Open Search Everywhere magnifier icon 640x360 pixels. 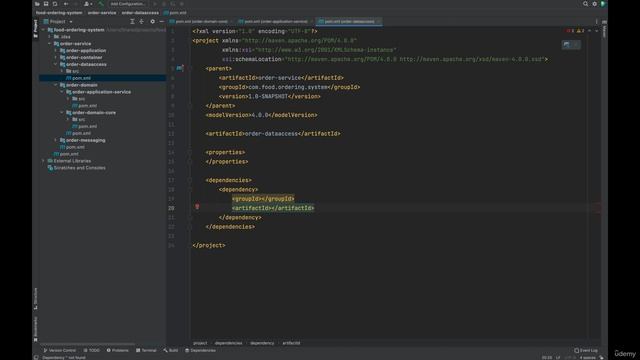pyautogui.click(x=585, y=4)
